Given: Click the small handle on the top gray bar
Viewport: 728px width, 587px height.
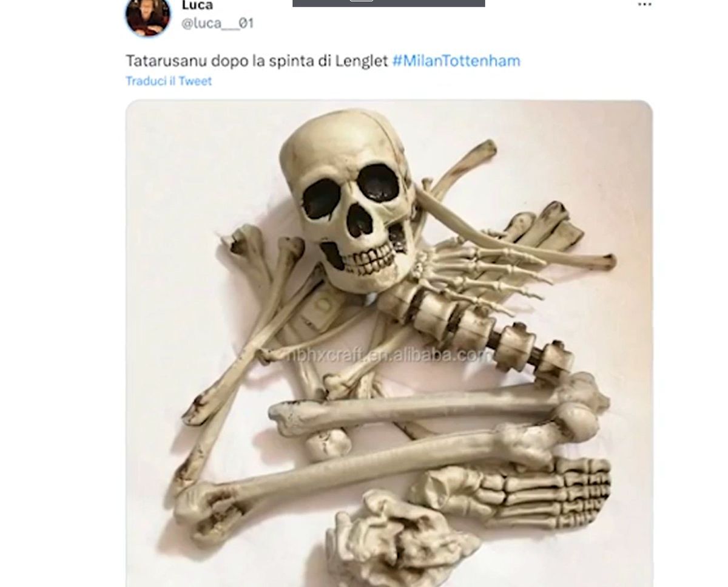Looking at the screenshot, I should click(362, 1).
